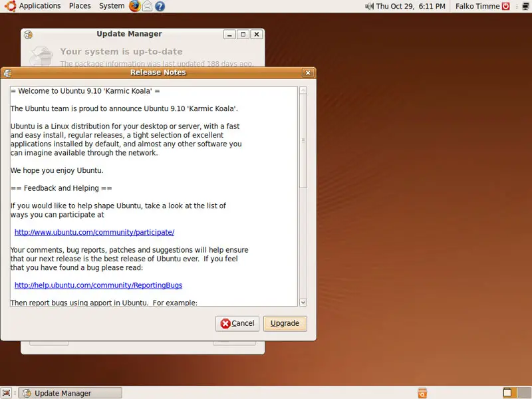
Task: Click 'Your system is up-to-date' text
Action: [x=122, y=52]
